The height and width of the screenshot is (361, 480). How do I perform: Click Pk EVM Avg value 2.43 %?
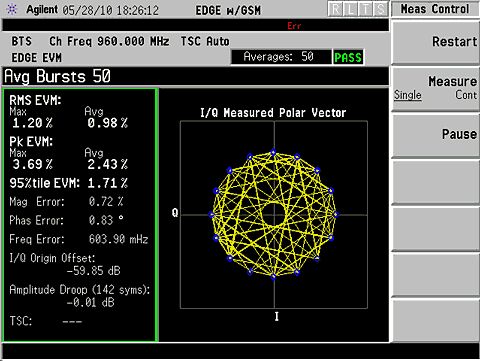point(108,164)
